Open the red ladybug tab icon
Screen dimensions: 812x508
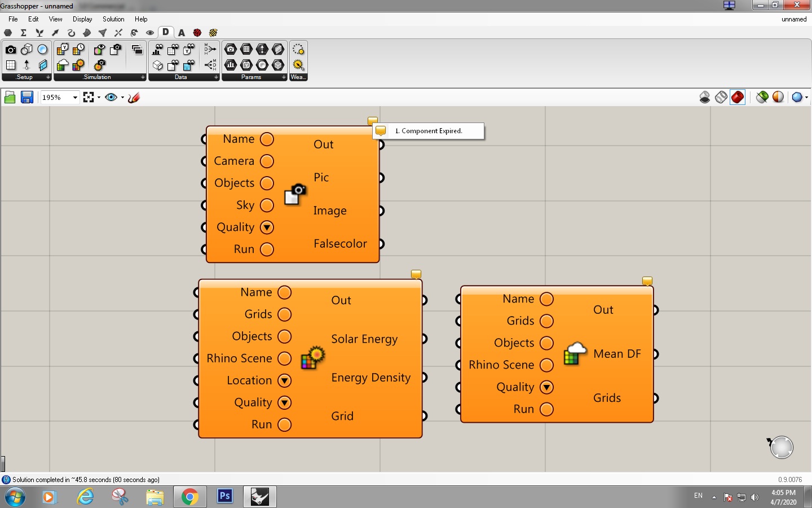coord(197,33)
